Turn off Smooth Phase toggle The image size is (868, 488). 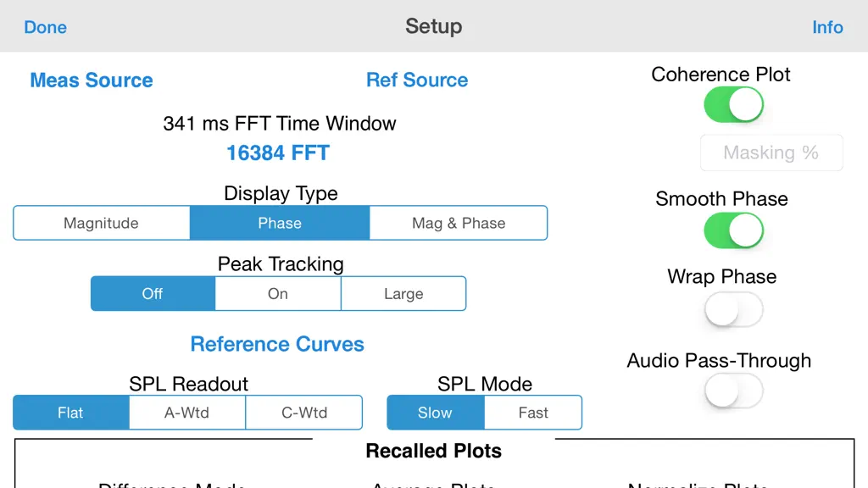[733, 230]
